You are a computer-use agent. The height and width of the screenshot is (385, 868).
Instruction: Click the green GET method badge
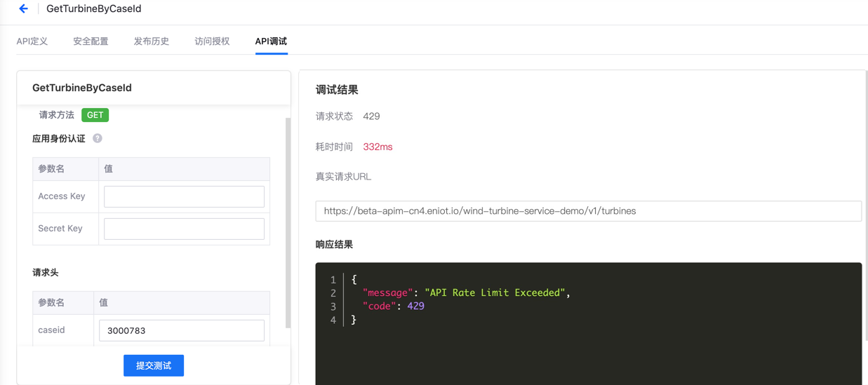[x=95, y=115]
